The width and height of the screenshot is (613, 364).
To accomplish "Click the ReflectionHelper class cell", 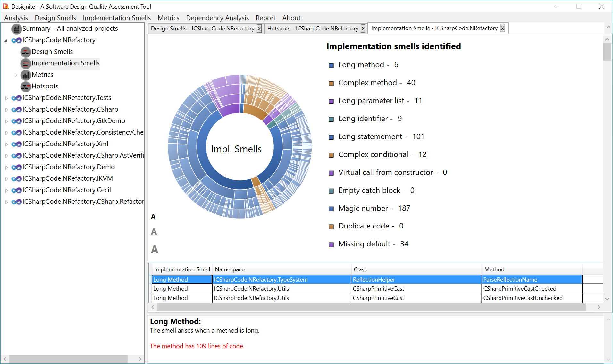I will (x=416, y=280).
